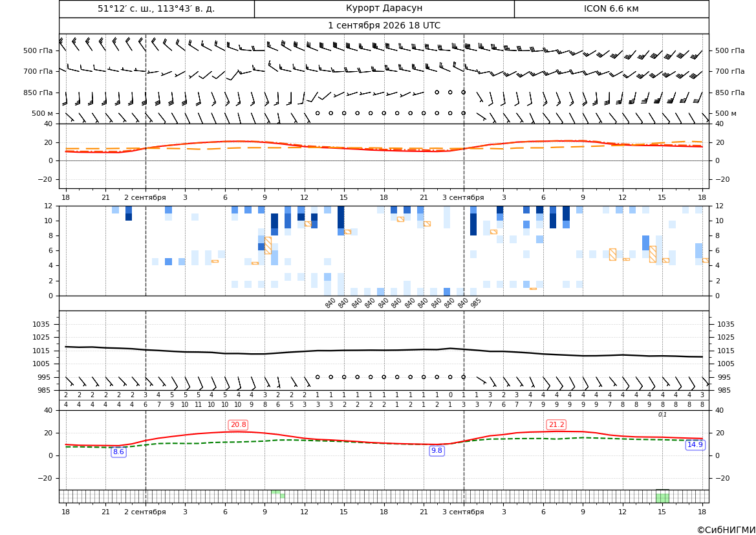756x535 pixels.
Task: Click the green precipitation cell near hour 15
Action: [662, 496]
